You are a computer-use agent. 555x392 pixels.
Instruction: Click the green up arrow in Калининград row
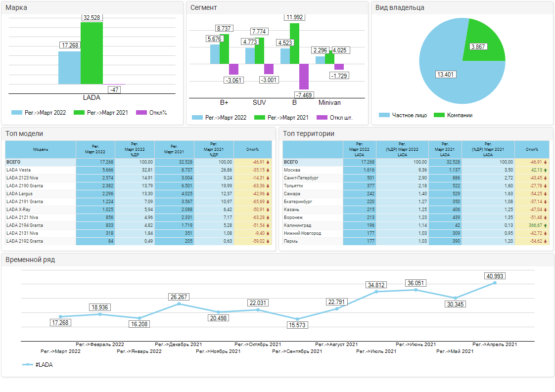546,225
